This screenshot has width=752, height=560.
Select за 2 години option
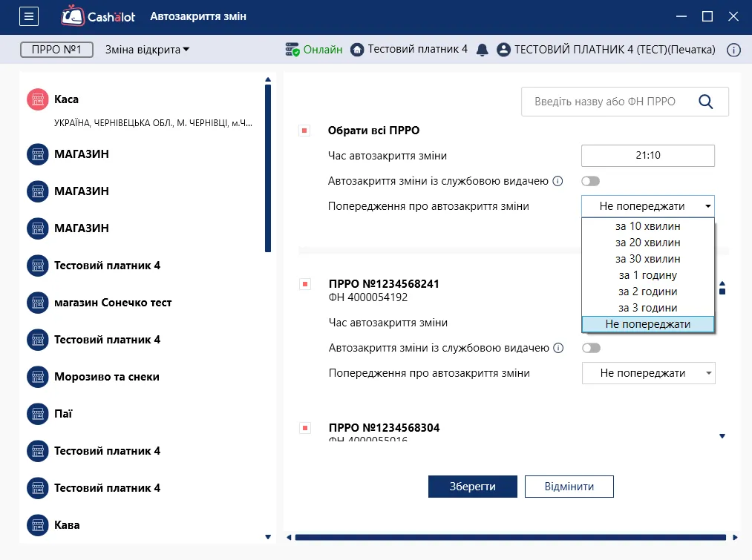[x=648, y=291]
